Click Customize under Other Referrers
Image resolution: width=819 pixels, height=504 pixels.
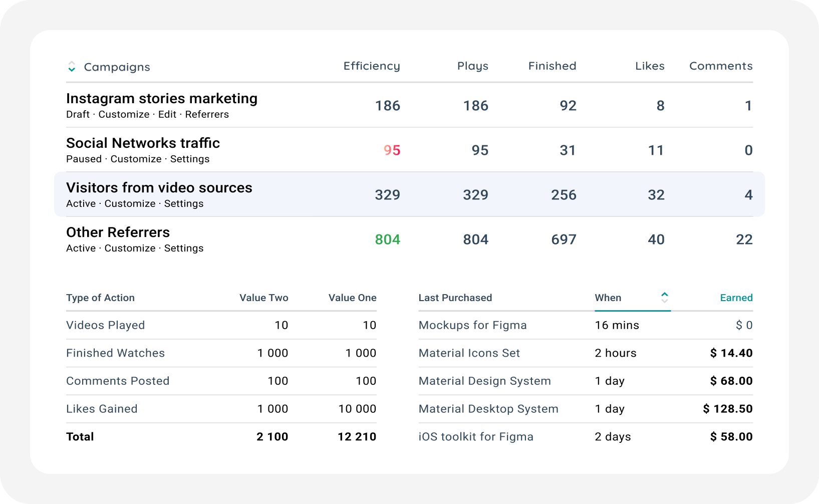click(130, 248)
